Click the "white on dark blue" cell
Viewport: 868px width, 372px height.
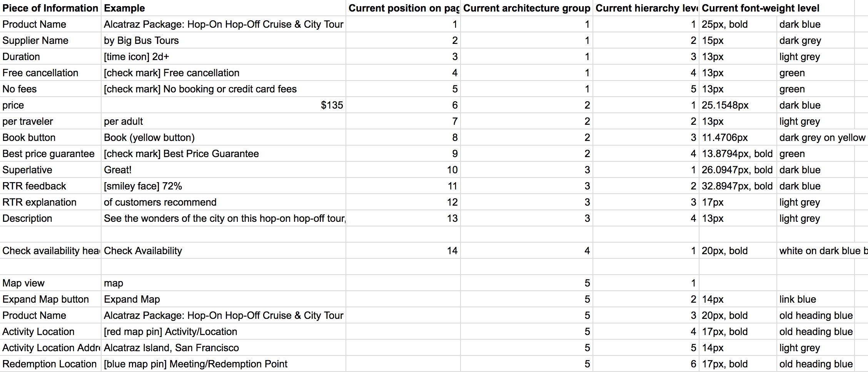[x=822, y=251]
